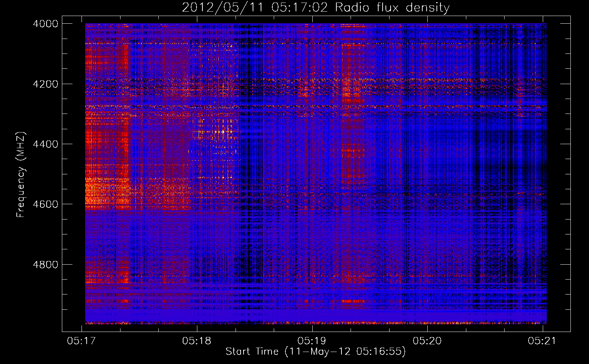Select the 4400 frequency axis label
The image size is (589, 364).
[x=46, y=144]
